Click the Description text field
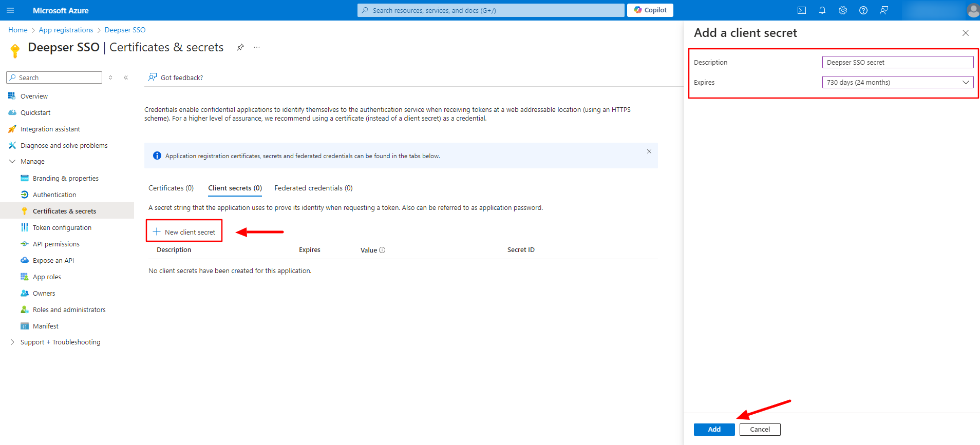Viewport: 980px width, 445px height. pos(898,62)
